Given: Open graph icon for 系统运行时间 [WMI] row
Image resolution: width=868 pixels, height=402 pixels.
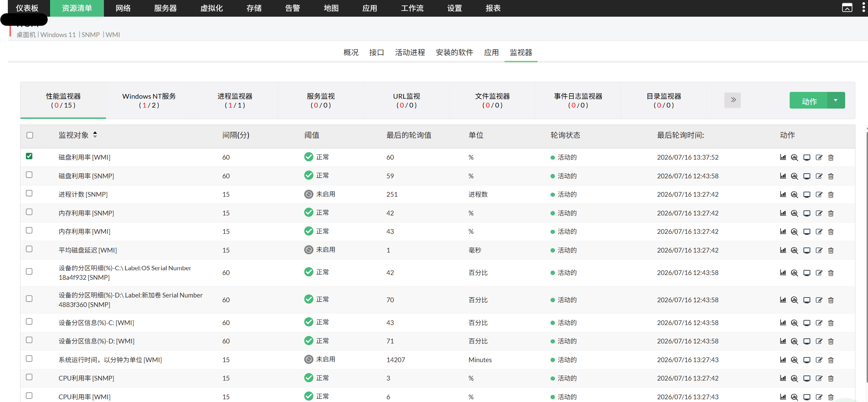Looking at the screenshot, I should (783, 360).
